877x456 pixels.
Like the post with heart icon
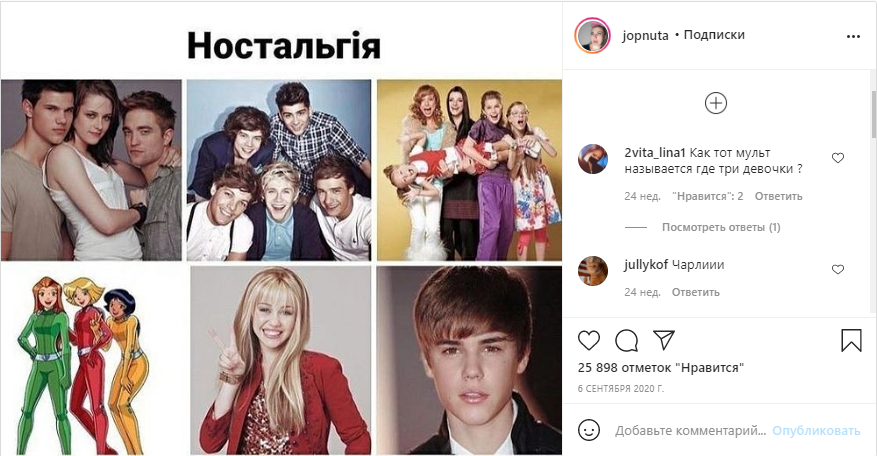[588, 340]
